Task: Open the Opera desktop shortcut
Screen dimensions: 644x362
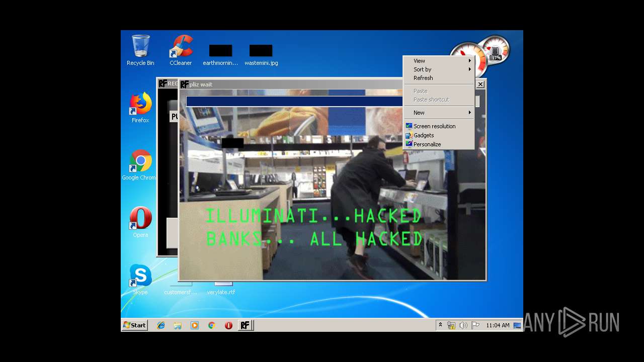Action: coord(140,222)
